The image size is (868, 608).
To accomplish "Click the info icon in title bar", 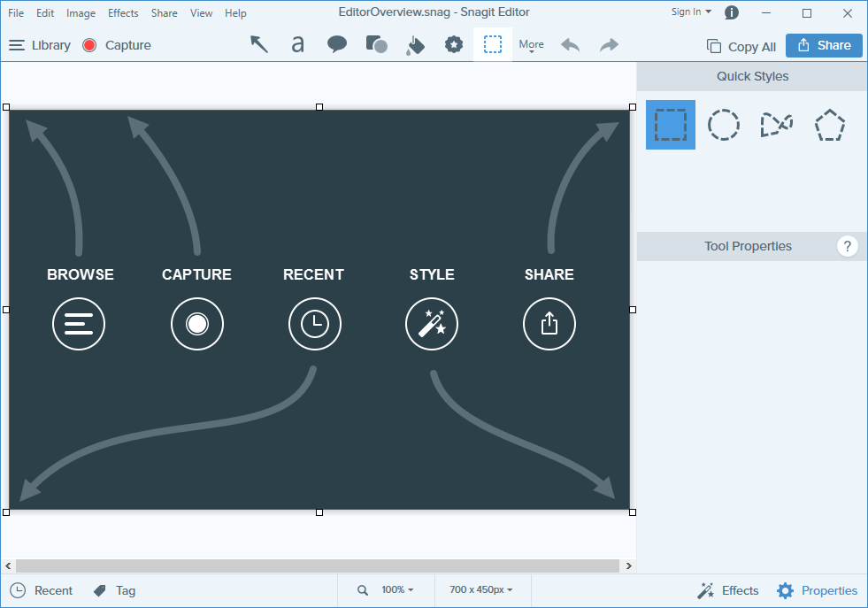I will coord(732,12).
